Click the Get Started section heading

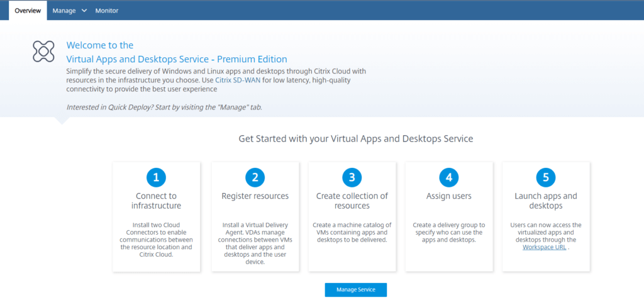point(356,139)
